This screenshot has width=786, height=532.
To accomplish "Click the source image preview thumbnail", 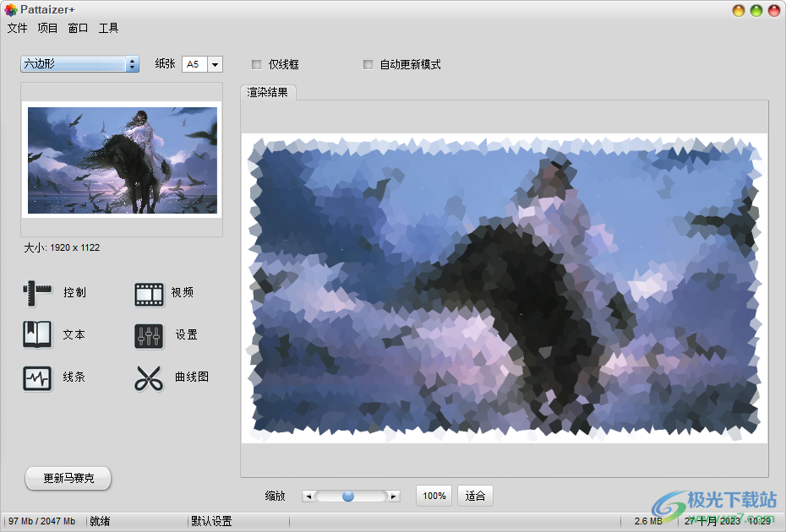I will pos(121,162).
